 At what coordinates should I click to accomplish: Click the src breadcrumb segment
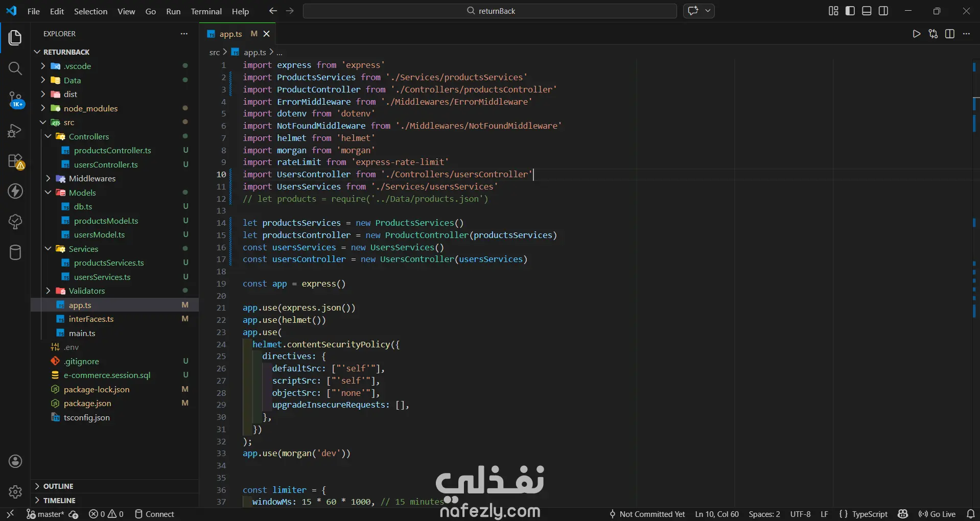[215, 52]
